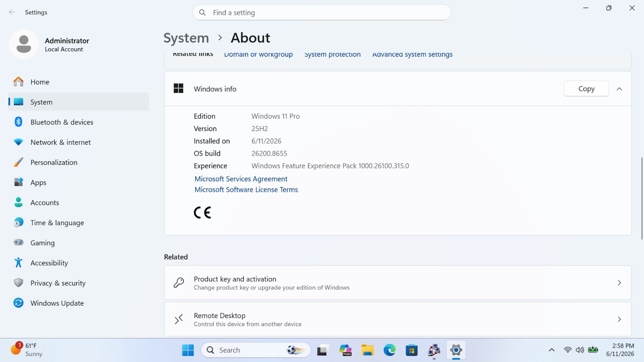
Task: Click the Network wifi icon in sidebar
Action: [19, 142]
